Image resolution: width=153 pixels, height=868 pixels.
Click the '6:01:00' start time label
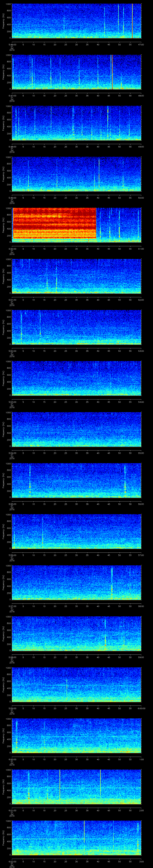(x=12, y=810)
